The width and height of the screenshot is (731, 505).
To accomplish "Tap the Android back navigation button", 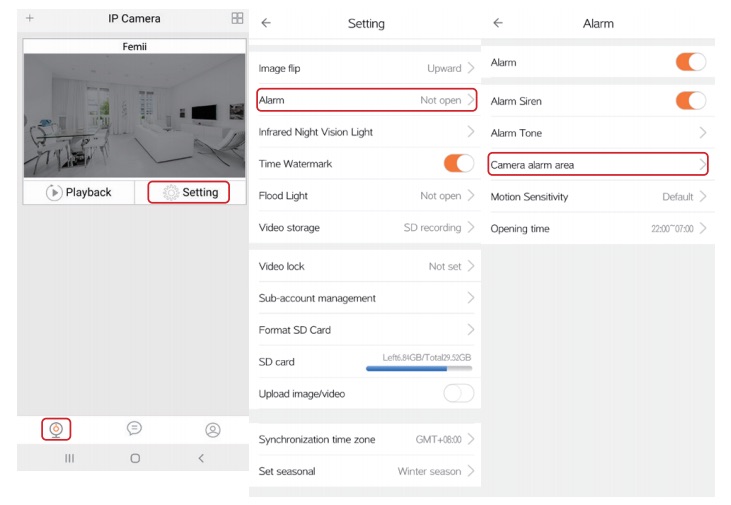I will [x=201, y=458].
